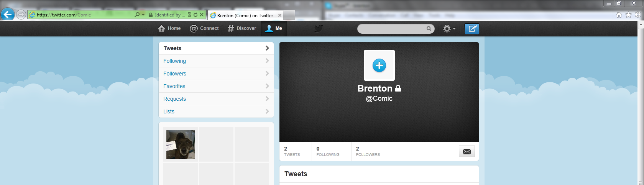Open follower Requests
Screen dimensions: 644x185
(216, 99)
